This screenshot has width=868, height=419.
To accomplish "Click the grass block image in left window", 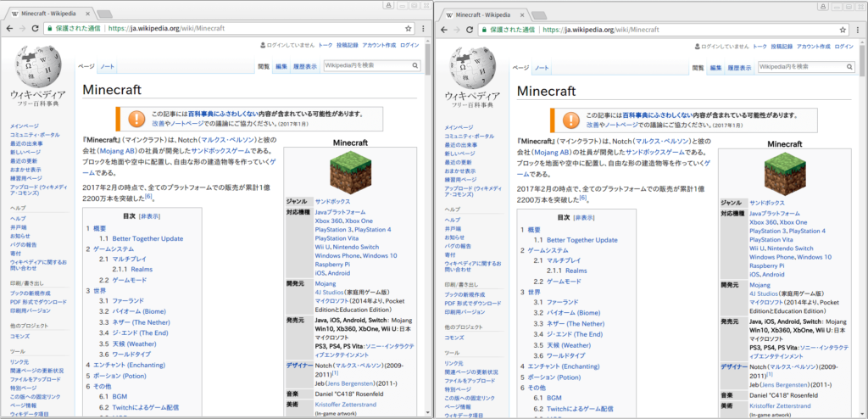I will [x=350, y=170].
